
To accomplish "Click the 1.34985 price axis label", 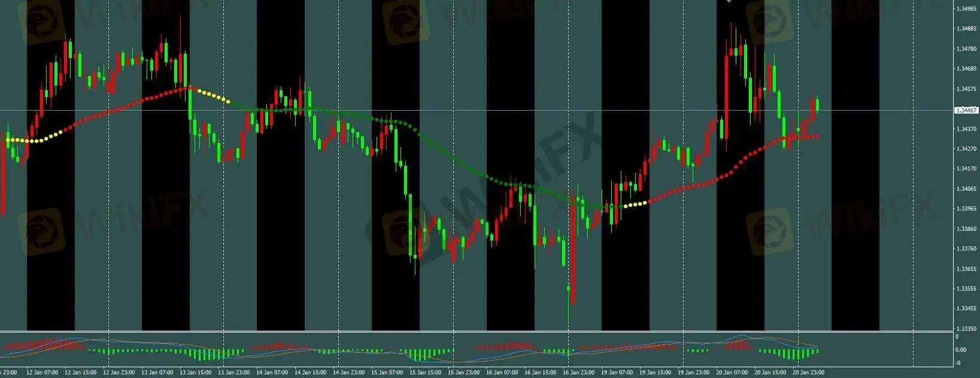I will pyautogui.click(x=966, y=9).
